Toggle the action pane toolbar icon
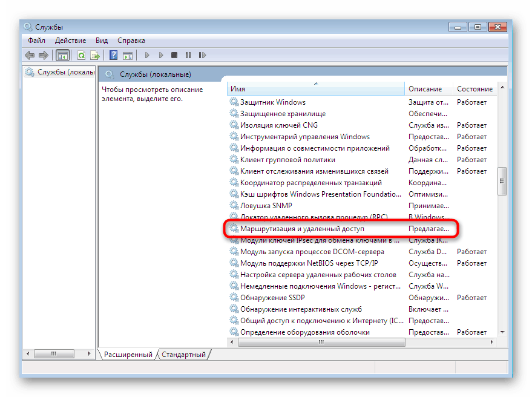Image resolution: width=532 pixels, height=397 pixels. (x=128, y=55)
